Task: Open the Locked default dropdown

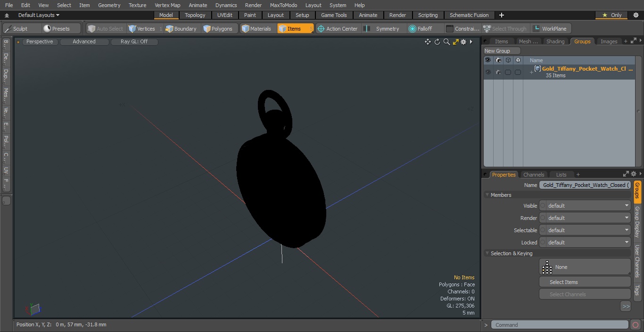Action: click(x=585, y=243)
